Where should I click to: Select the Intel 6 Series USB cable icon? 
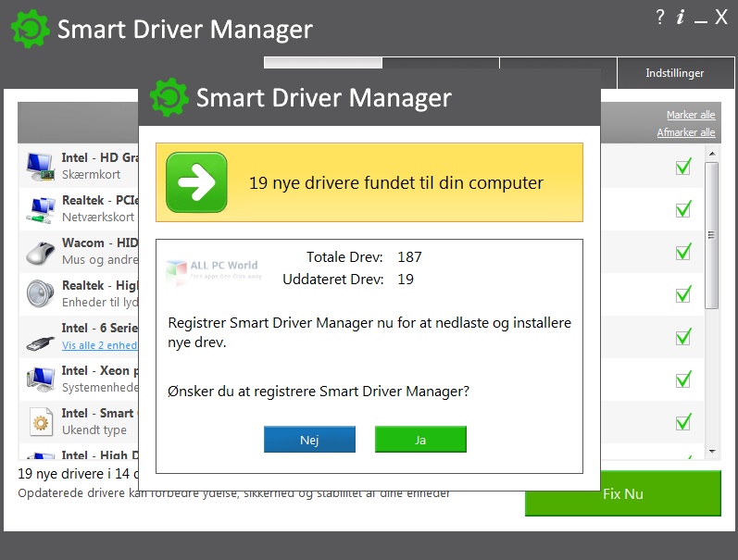40,343
